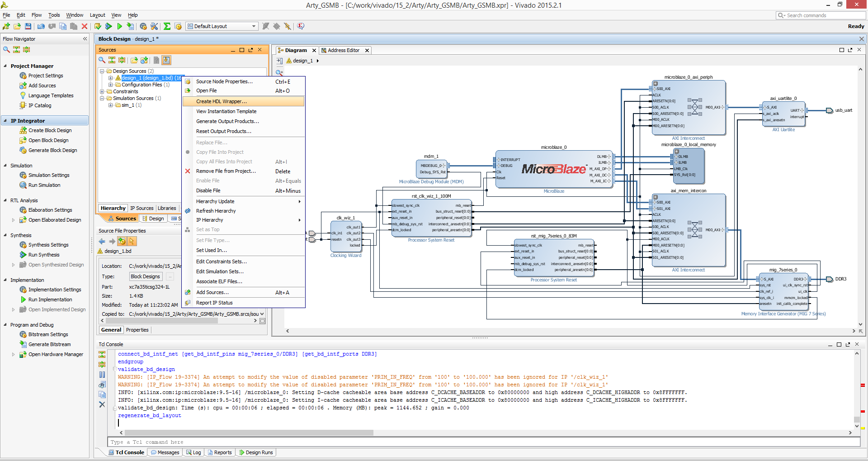
Task: Select Create HDL Wrapper menu entry
Action: tap(244, 101)
